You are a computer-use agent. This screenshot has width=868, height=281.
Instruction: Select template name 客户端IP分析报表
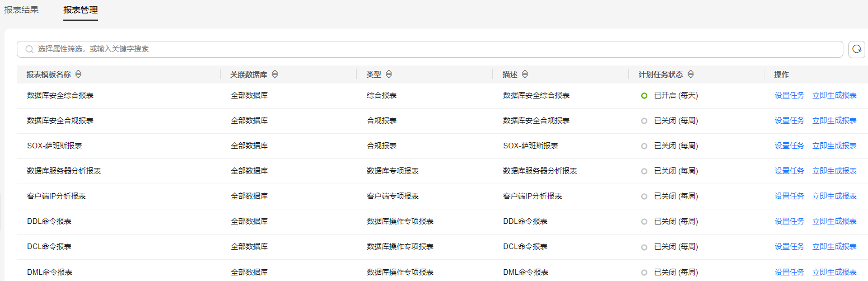(56, 196)
